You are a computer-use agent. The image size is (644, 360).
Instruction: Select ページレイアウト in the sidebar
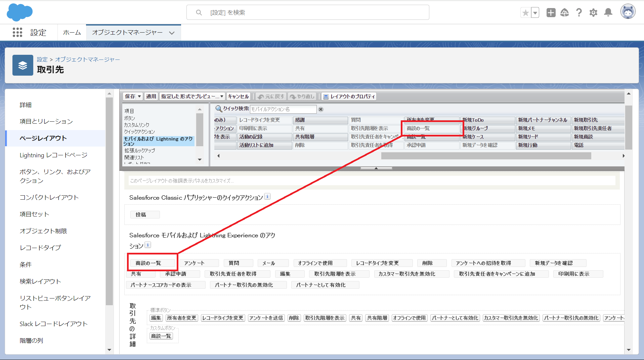(x=43, y=138)
